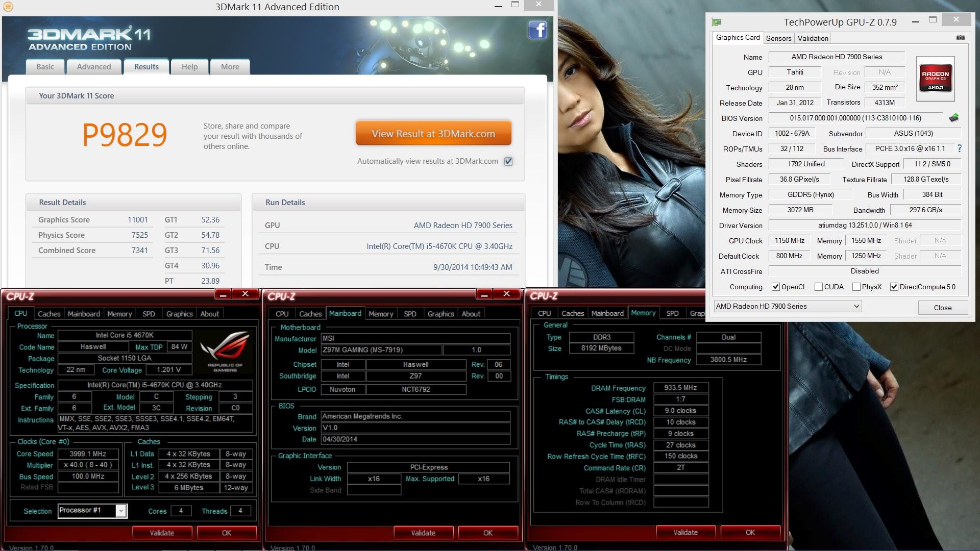Open the Help tab in 3DMark

click(x=189, y=67)
